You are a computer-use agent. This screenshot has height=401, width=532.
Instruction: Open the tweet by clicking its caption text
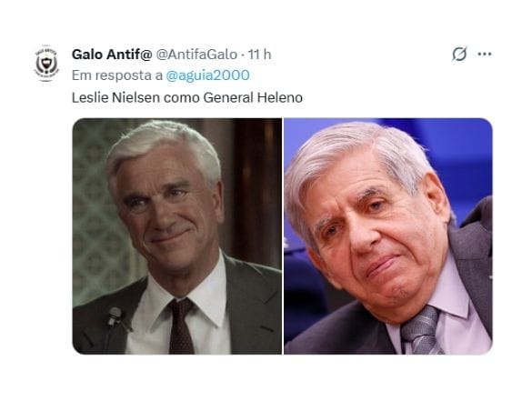coord(187,97)
